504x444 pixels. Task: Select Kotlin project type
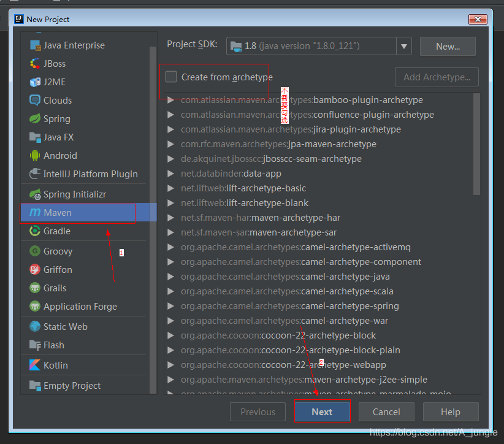point(85,365)
